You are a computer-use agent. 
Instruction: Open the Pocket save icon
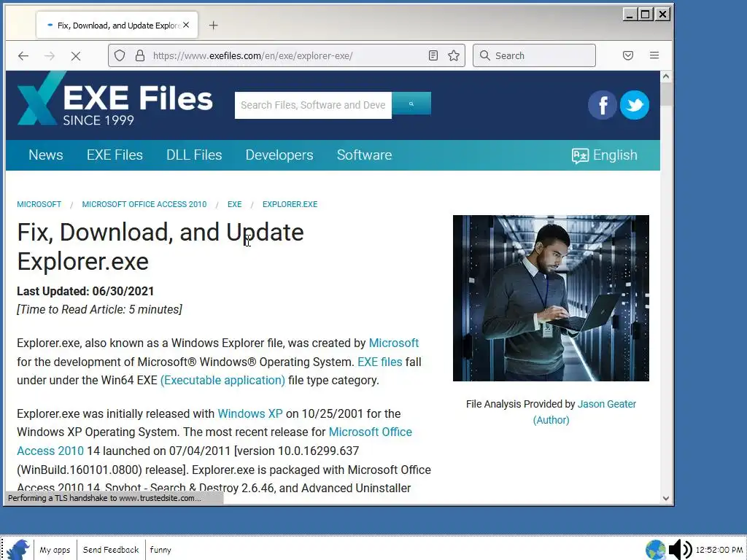click(x=628, y=55)
